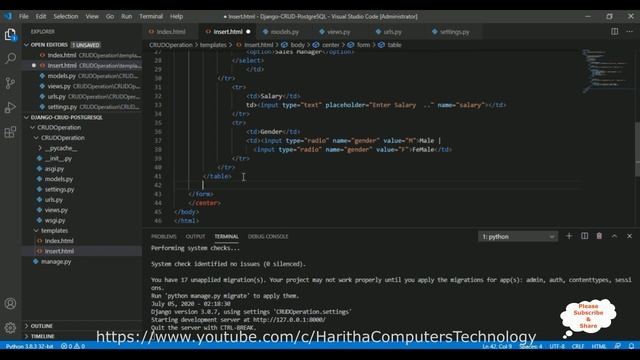Open the Extensions view
Image resolution: width=640 pixels, height=360 pixels.
(x=10, y=132)
